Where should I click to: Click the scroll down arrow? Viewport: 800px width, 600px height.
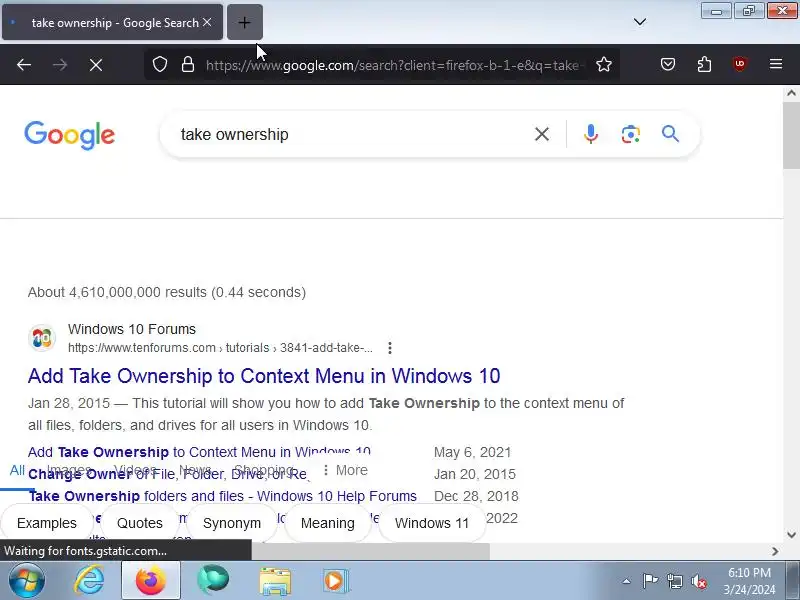(791, 535)
